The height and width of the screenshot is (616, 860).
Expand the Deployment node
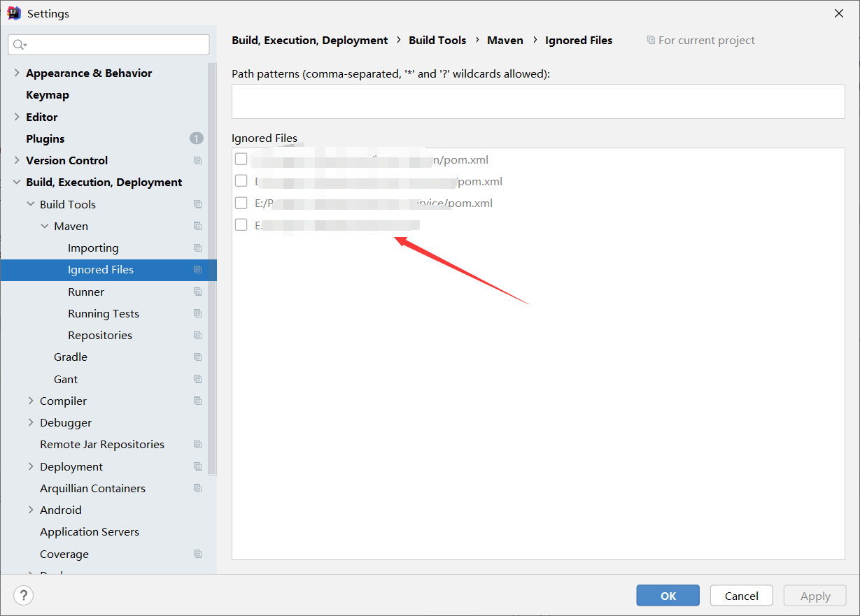[31, 466]
